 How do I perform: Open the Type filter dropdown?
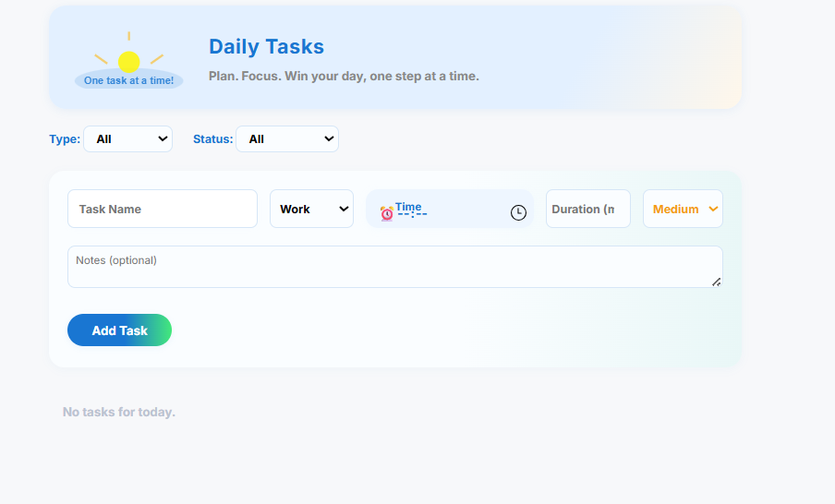pyautogui.click(x=127, y=139)
